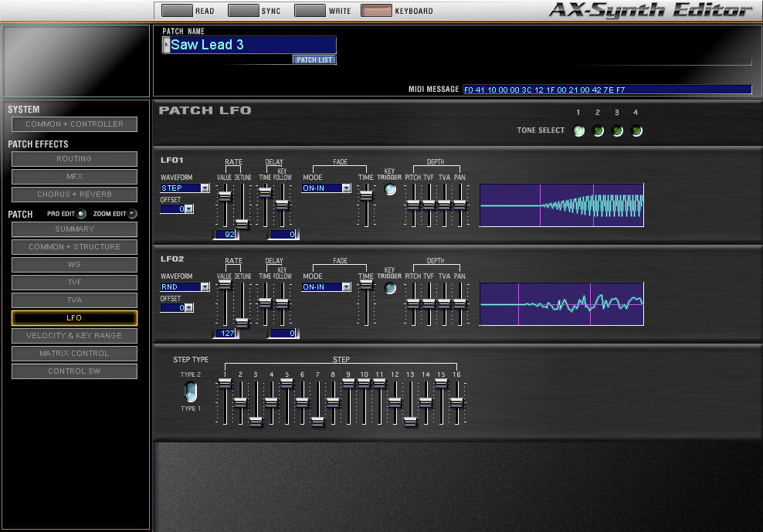Image resolution: width=763 pixels, height=532 pixels.
Task: Click the WRITE button indicator
Action: 310,11
